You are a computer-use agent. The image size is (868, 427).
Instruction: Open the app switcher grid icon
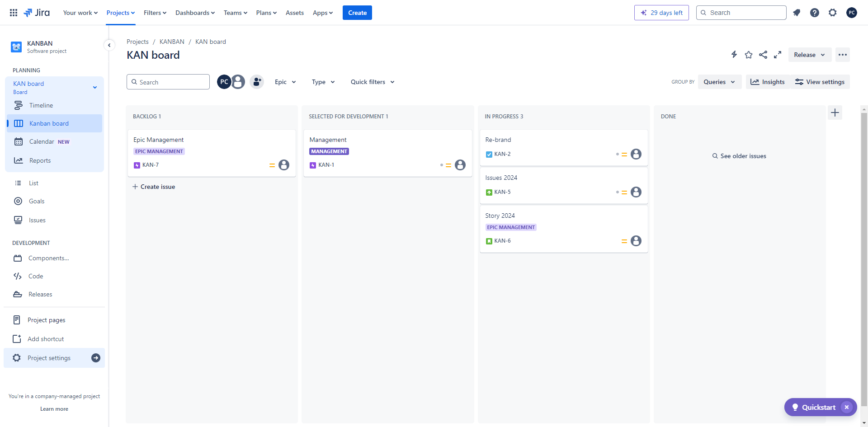coord(14,13)
